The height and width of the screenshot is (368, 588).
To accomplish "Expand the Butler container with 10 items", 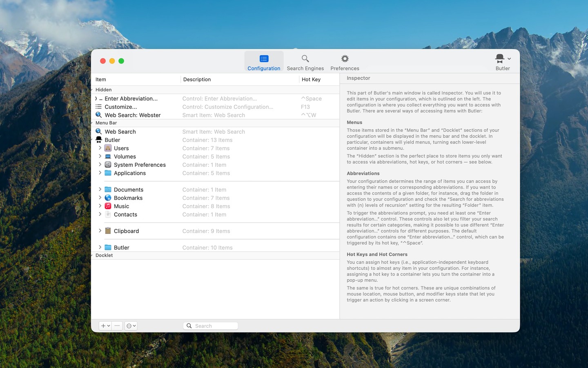I will point(100,247).
